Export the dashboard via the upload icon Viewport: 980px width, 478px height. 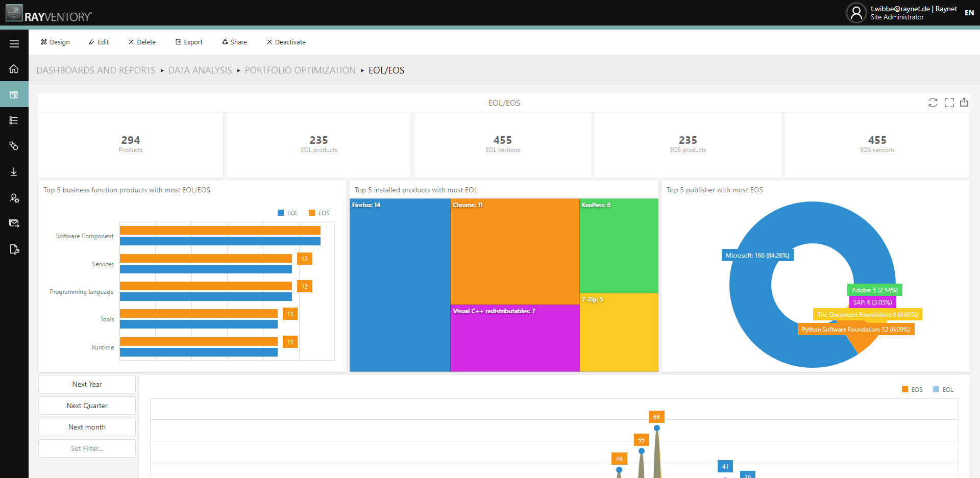[965, 103]
